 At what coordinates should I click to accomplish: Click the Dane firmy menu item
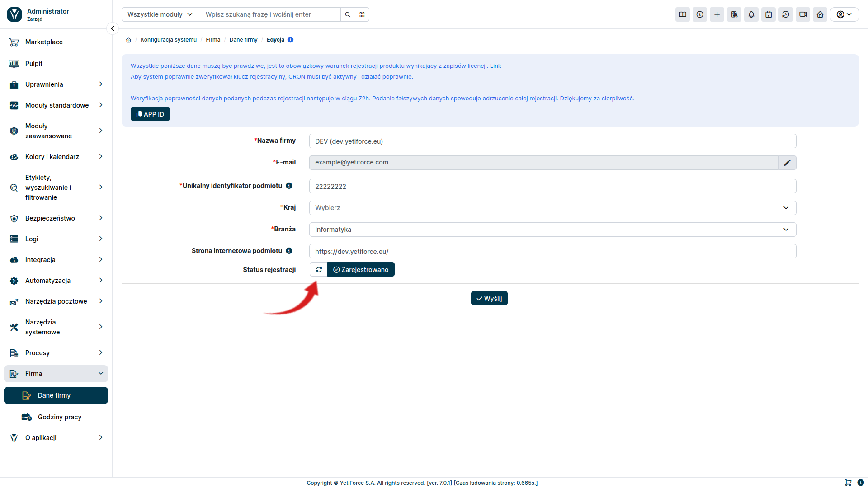pyautogui.click(x=54, y=395)
